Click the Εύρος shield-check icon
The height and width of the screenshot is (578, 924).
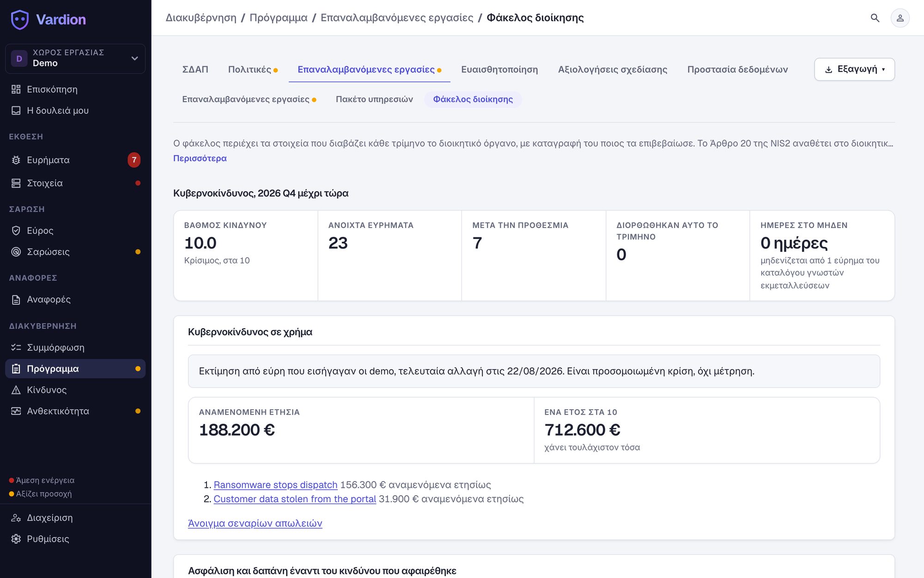tap(16, 230)
